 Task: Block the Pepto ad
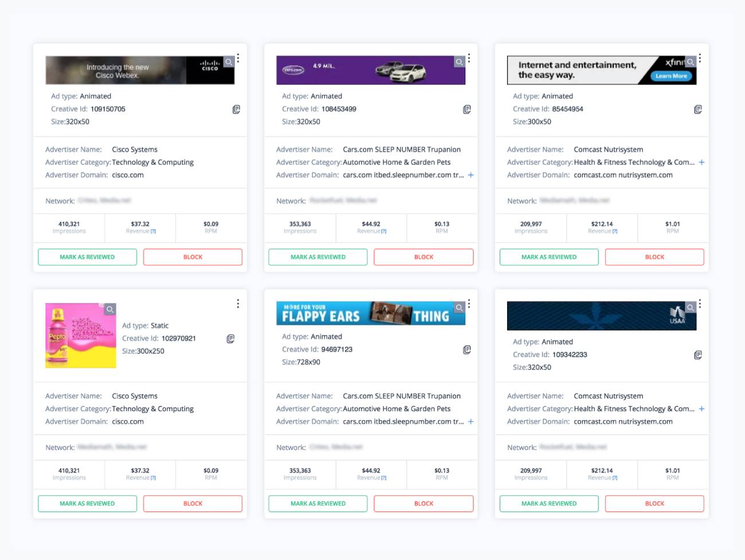pos(193,503)
